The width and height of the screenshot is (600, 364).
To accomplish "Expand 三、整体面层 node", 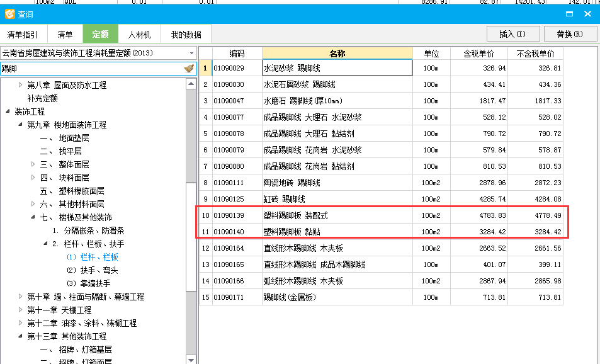I will [x=33, y=164].
